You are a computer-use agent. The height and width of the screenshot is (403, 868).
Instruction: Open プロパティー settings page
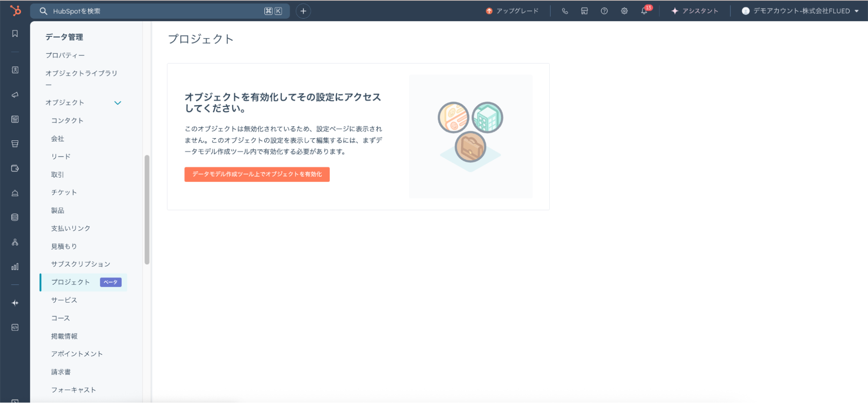coord(65,55)
